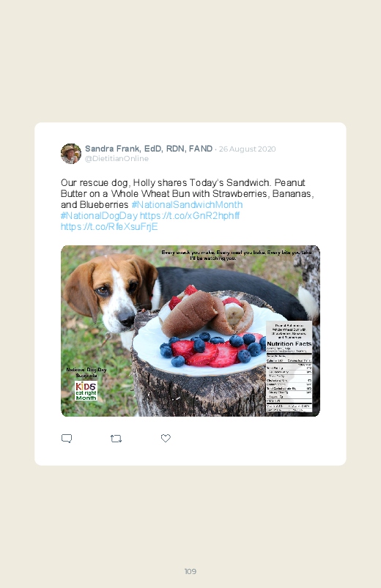Open the #NationalDogDay hashtag
Screen dimensions: 381x588
point(99,215)
